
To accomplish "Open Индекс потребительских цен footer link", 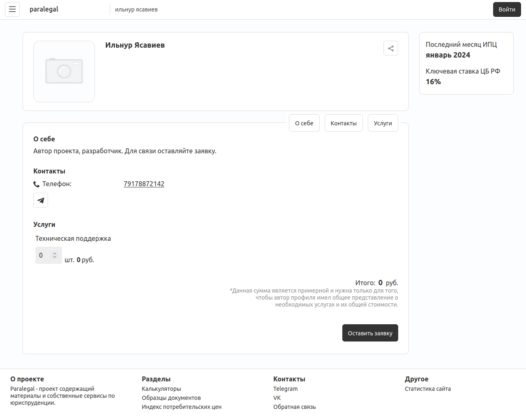I will (x=182, y=407).
